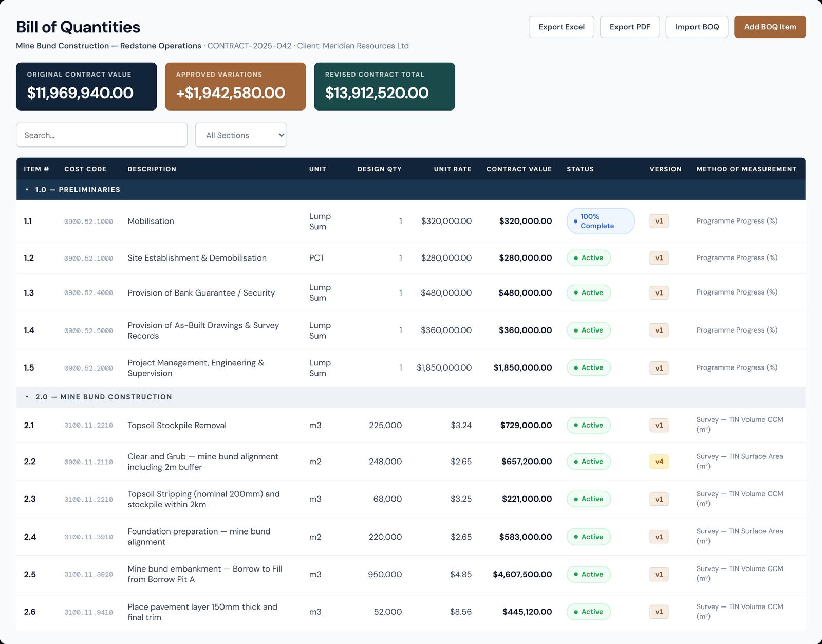Viewport: 822px width, 644px height.
Task: Click the $4,607,500.00 contract value
Action: [x=522, y=574]
